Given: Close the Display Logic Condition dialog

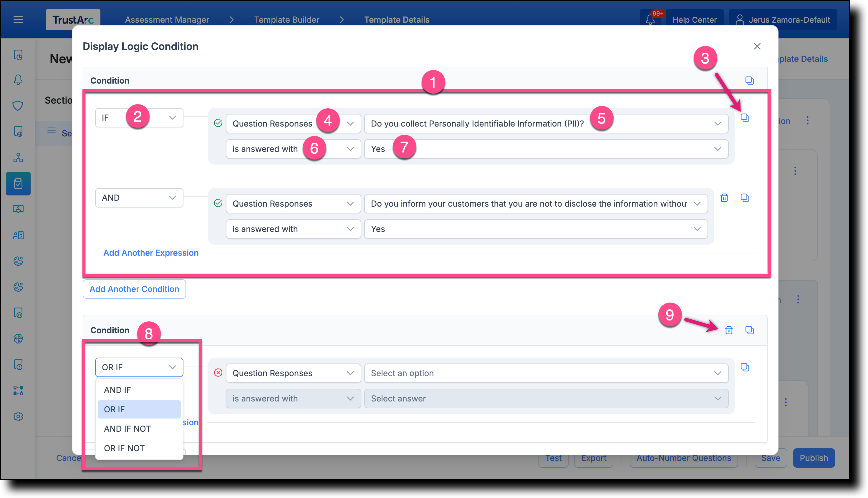Looking at the screenshot, I should coord(757,46).
